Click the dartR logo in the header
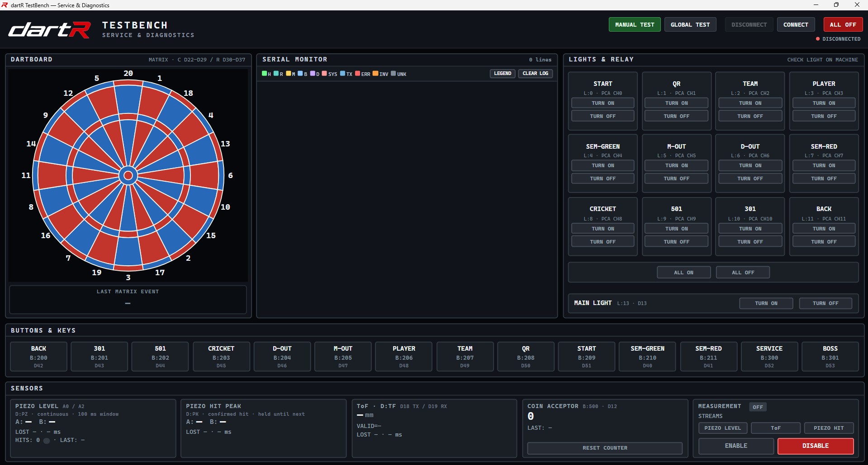The image size is (868, 465). click(50, 30)
